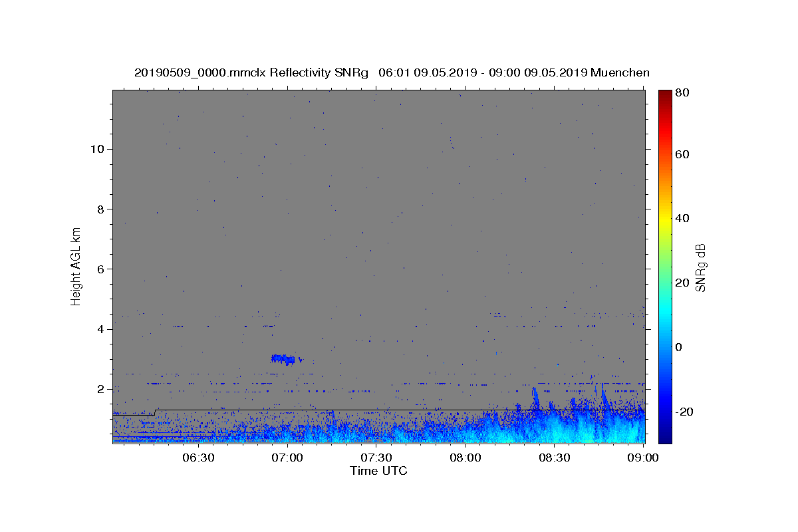Click the 08:30 time tick label
The image size is (798, 532).
point(555,458)
